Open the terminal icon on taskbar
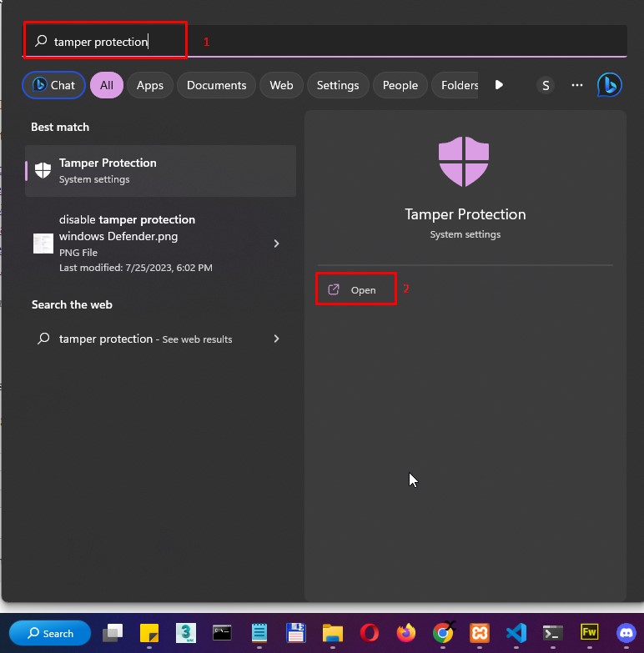The height and width of the screenshot is (653, 644). click(553, 633)
